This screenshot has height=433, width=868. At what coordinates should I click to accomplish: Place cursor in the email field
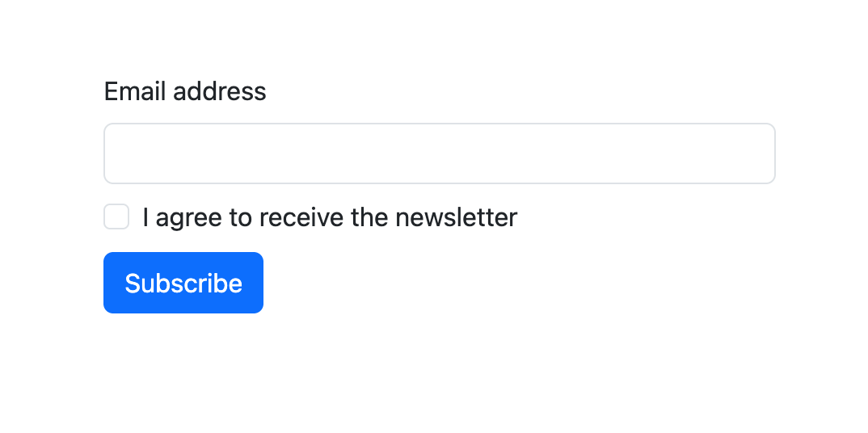[439, 153]
